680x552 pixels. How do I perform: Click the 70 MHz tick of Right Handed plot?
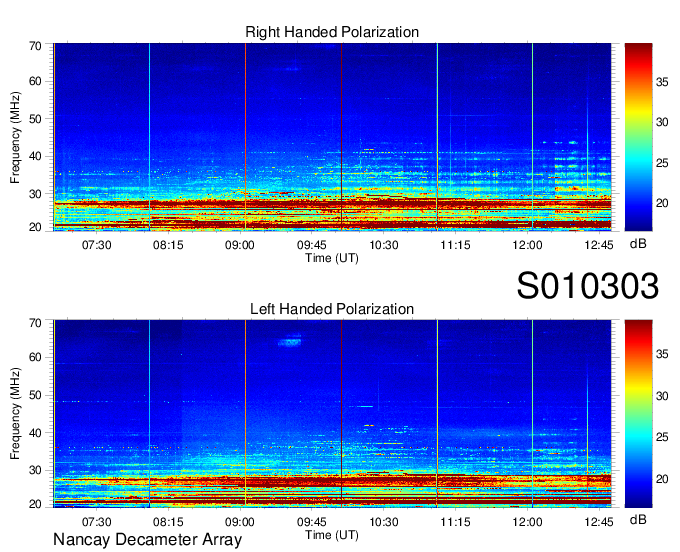(x=35, y=46)
